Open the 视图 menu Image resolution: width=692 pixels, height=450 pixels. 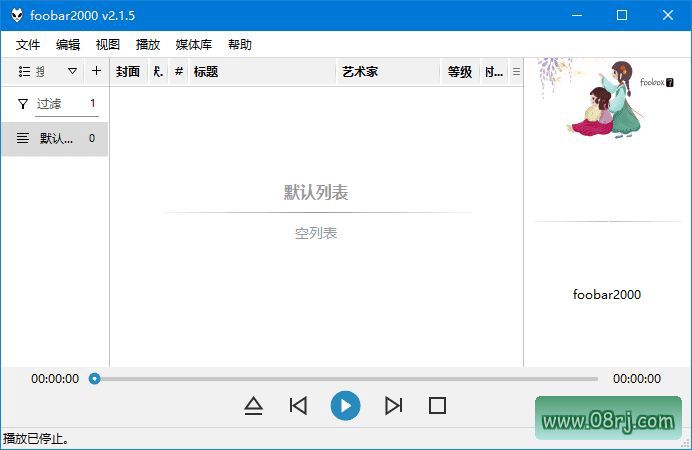pyautogui.click(x=108, y=45)
